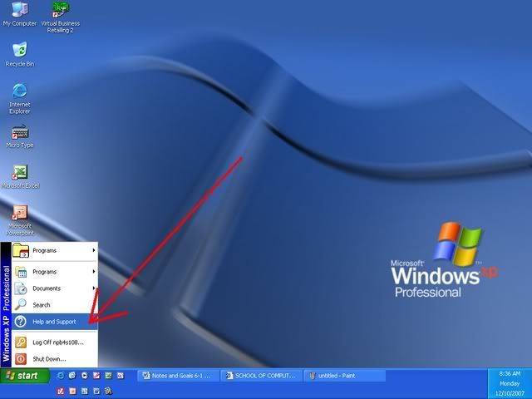Switch to SCHOOL OF COMPUT... taskbar window
532x399 pixels.
(x=261, y=376)
